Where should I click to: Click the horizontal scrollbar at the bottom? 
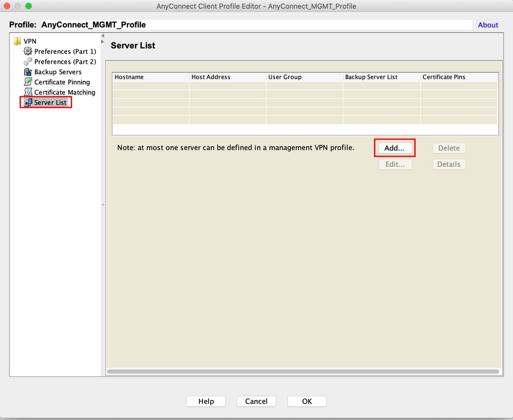click(x=303, y=372)
